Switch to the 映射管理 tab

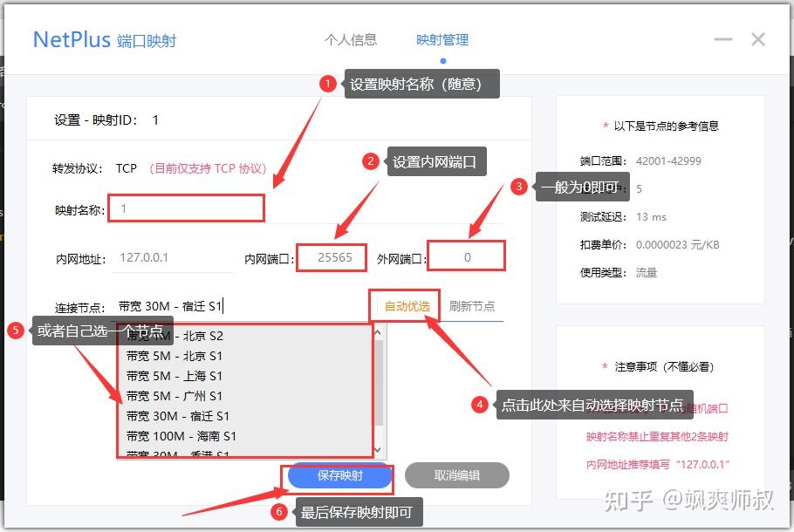[x=441, y=39]
